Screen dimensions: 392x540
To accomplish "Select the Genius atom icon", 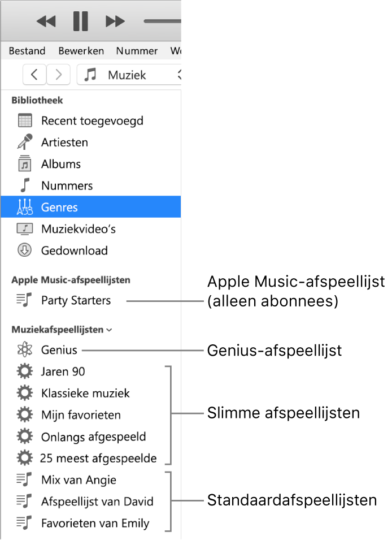I will 25,349.
